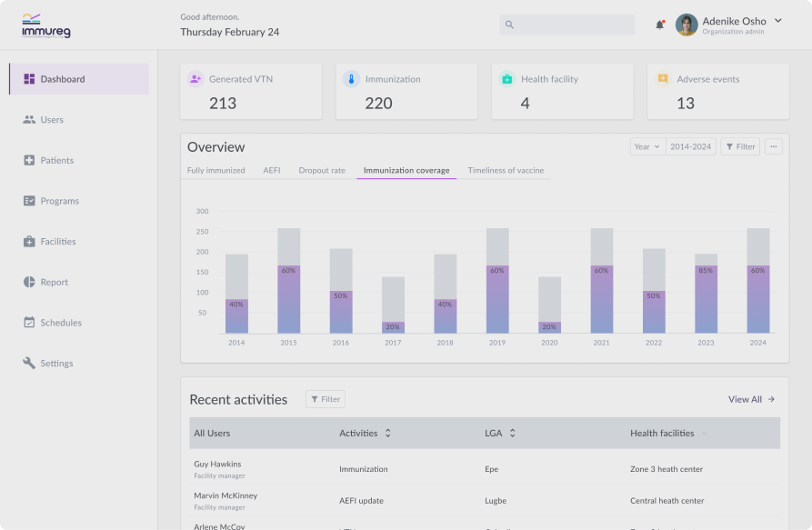Click the search magnifier icon
Image resolution: width=812 pixels, height=530 pixels.
coord(509,25)
